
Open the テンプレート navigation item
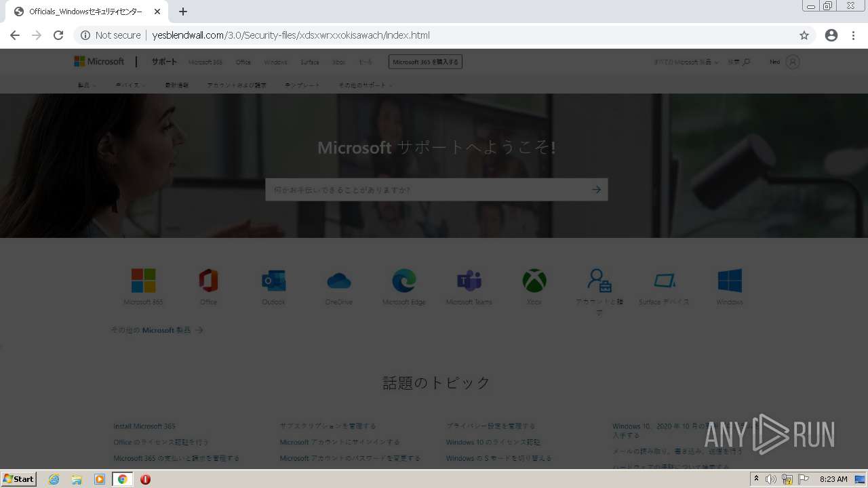[302, 85]
